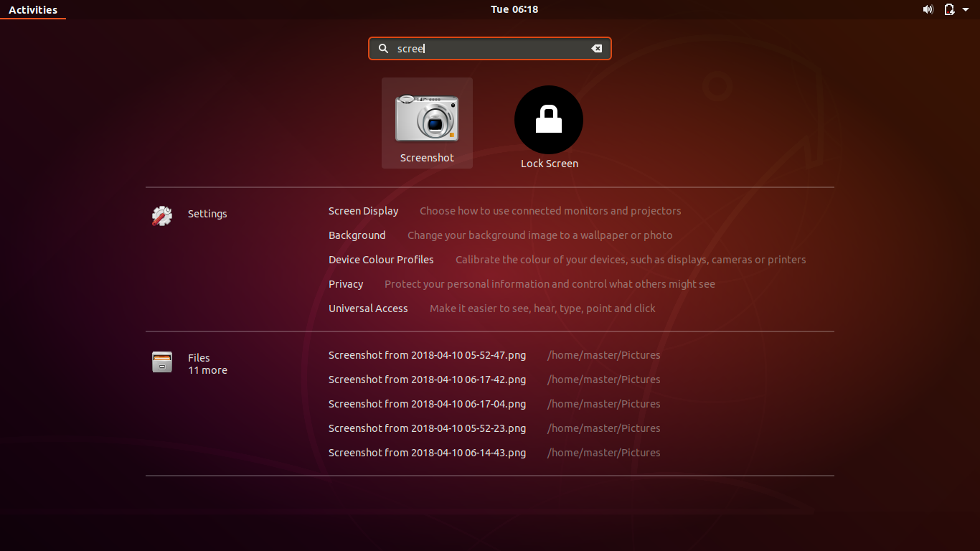Viewport: 980px width, 551px height.
Task: Open Privacy settings
Action: pos(346,283)
